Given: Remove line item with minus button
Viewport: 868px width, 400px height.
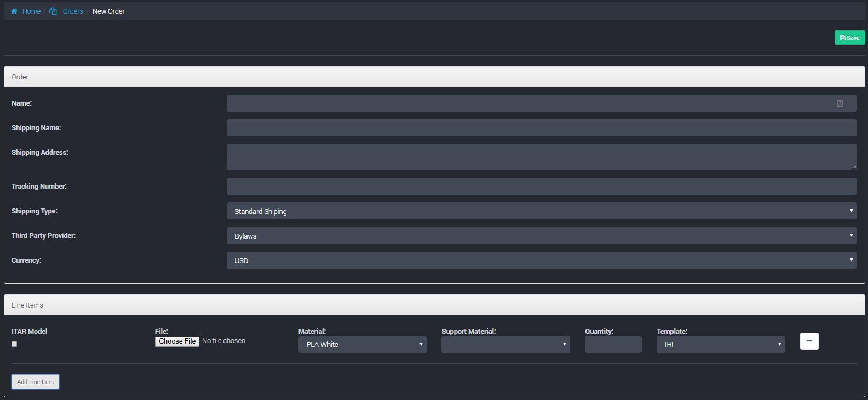Looking at the screenshot, I should [809, 341].
